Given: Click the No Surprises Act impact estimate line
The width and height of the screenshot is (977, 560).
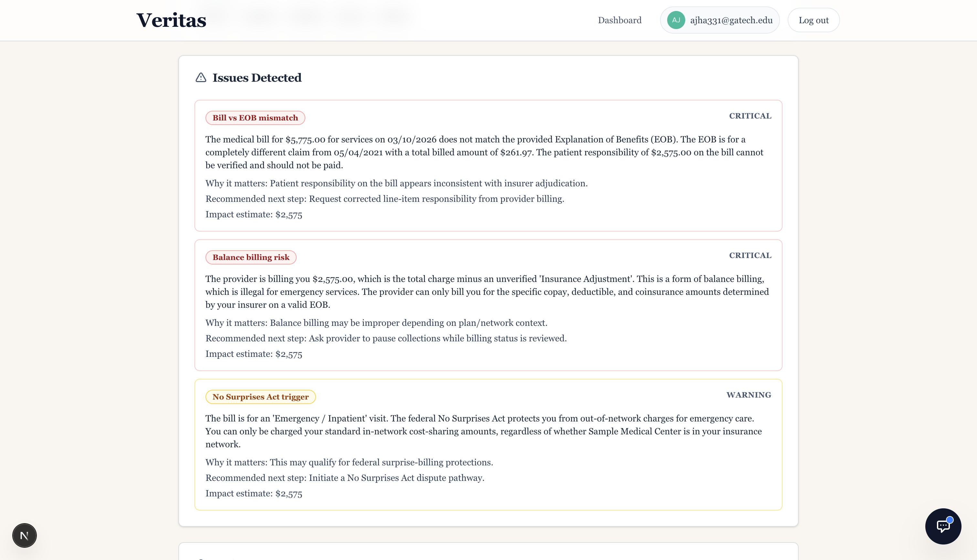Looking at the screenshot, I should pos(254,493).
